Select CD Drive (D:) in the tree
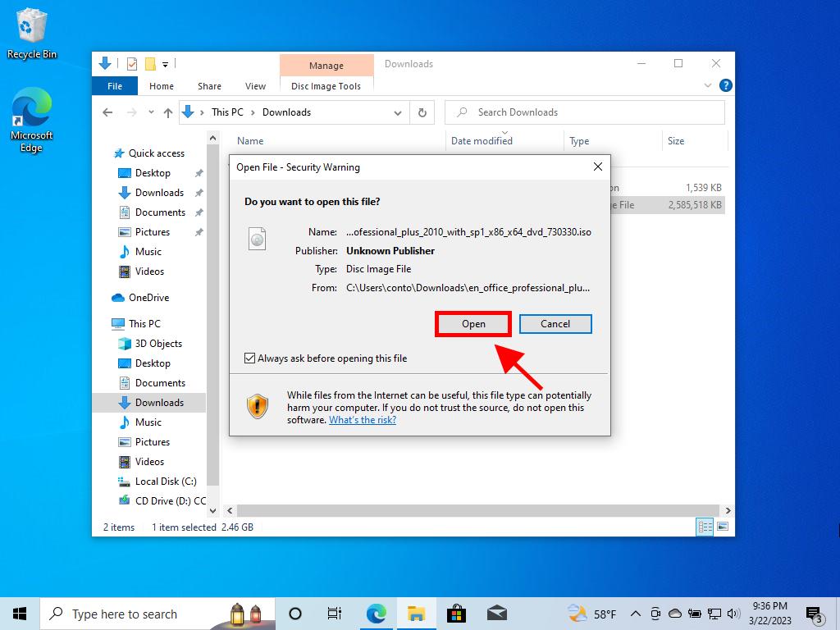The width and height of the screenshot is (840, 630). coord(170,501)
